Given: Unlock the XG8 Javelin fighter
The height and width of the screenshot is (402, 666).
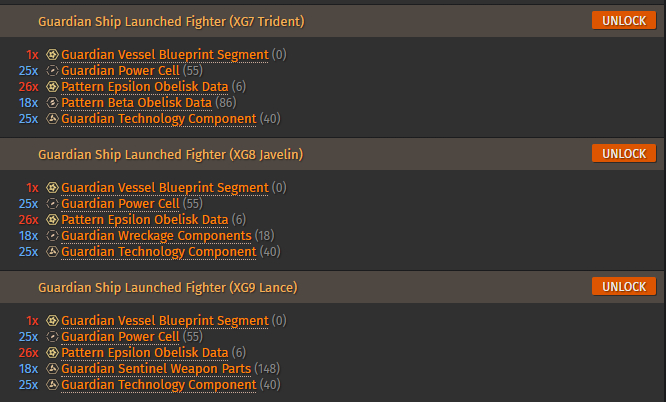Looking at the screenshot, I should coord(624,153).
